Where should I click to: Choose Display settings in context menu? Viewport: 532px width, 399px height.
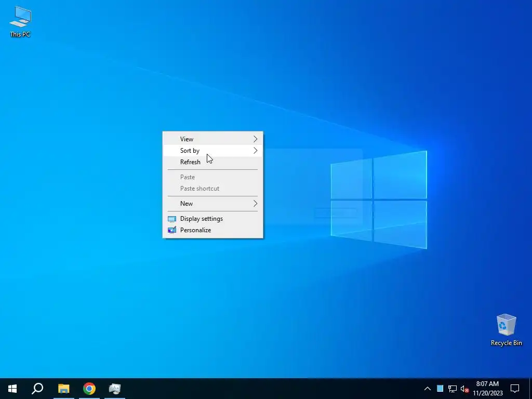[x=212, y=219]
